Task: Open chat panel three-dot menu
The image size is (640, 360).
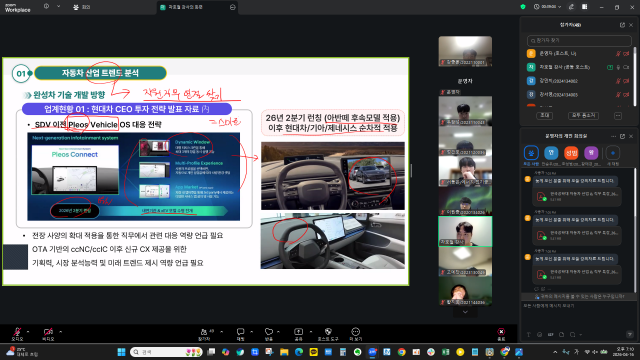Action: coord(613,136)
